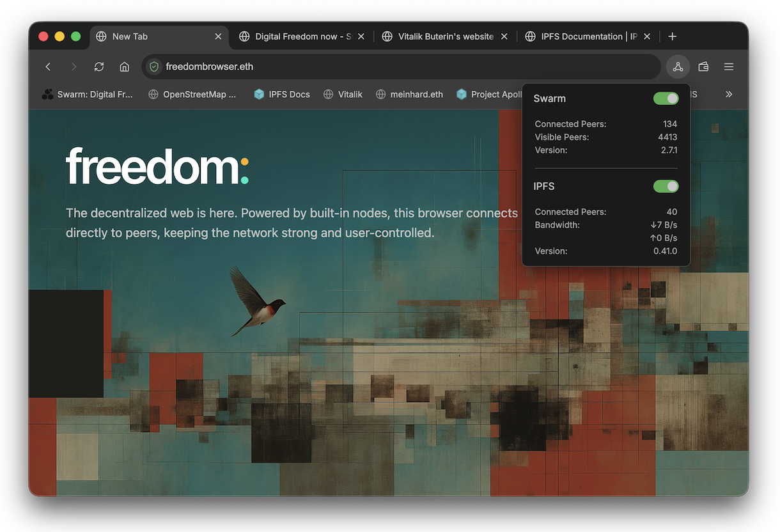Open the home page icon
Screen dimensions: 780x532
coord(125,66)
